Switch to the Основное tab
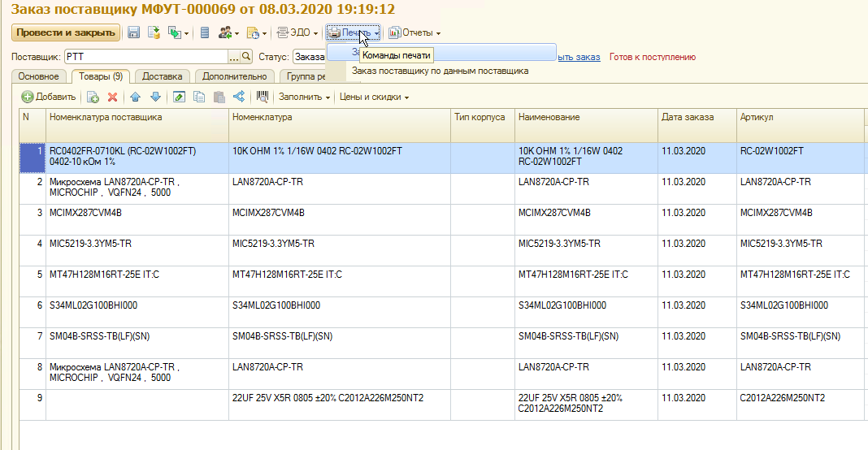Screen dimensions: 868x450 [x=38, y=76]
